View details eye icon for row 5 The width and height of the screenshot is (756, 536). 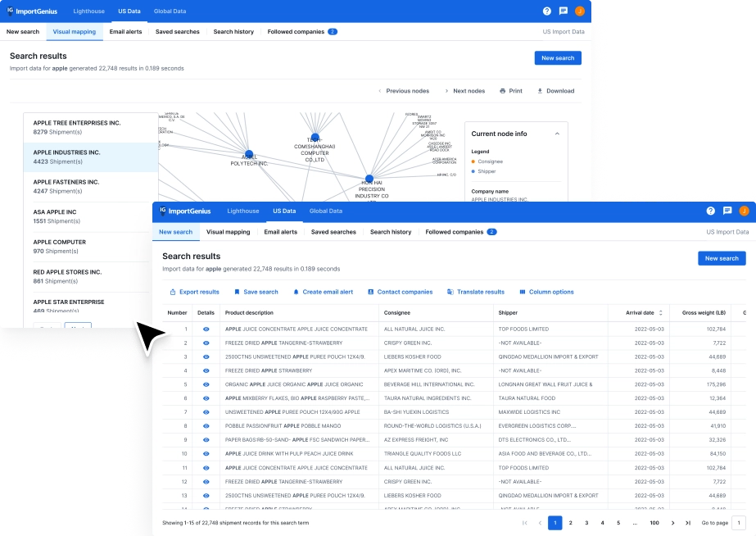point(206,384)
